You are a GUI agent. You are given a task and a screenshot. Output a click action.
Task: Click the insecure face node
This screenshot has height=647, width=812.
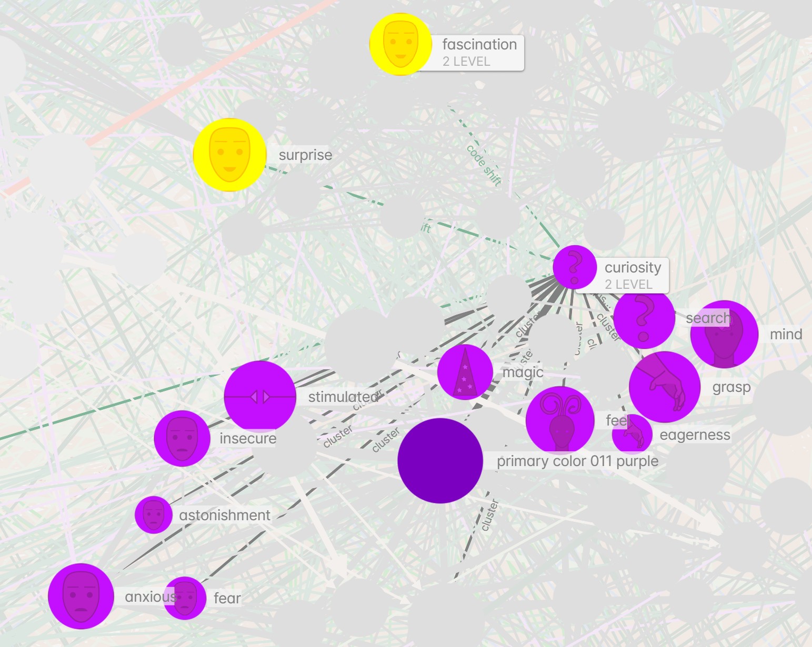tap(182, 438)
